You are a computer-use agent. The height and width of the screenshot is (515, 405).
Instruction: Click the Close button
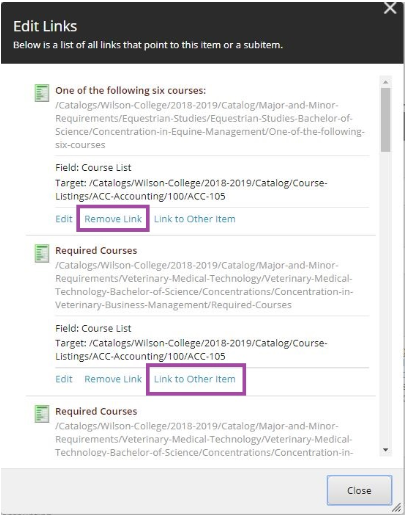(x=359, y=490)
